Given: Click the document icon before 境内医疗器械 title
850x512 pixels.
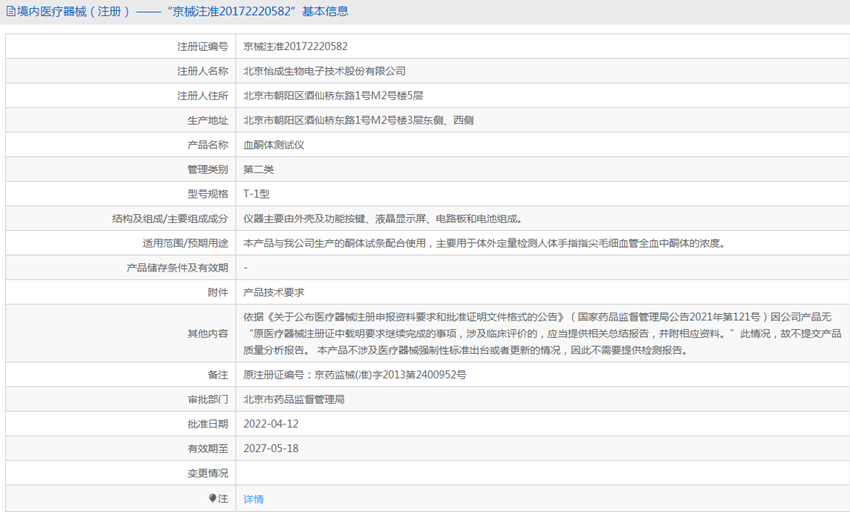Looking at the screenshot, I should [11, 11].
